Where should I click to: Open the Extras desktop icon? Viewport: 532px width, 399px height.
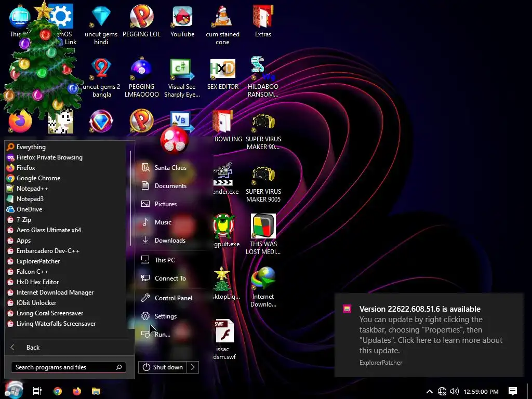click(263, 22)
